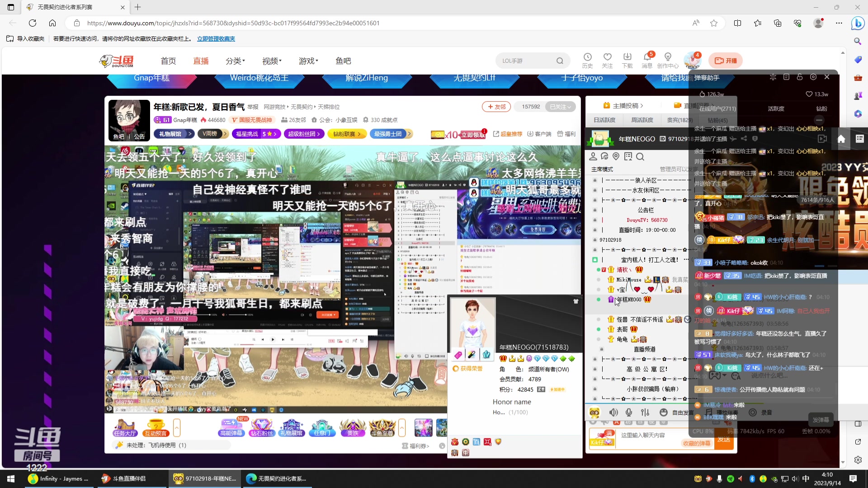Expand the 分类 navigation dropdown
Image resolution: width=868 pixels, height=488 pixels.
point(235,61)
